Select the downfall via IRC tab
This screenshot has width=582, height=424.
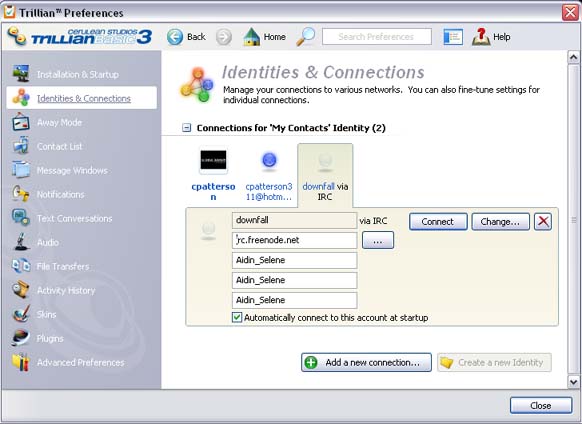coord(325,175)
